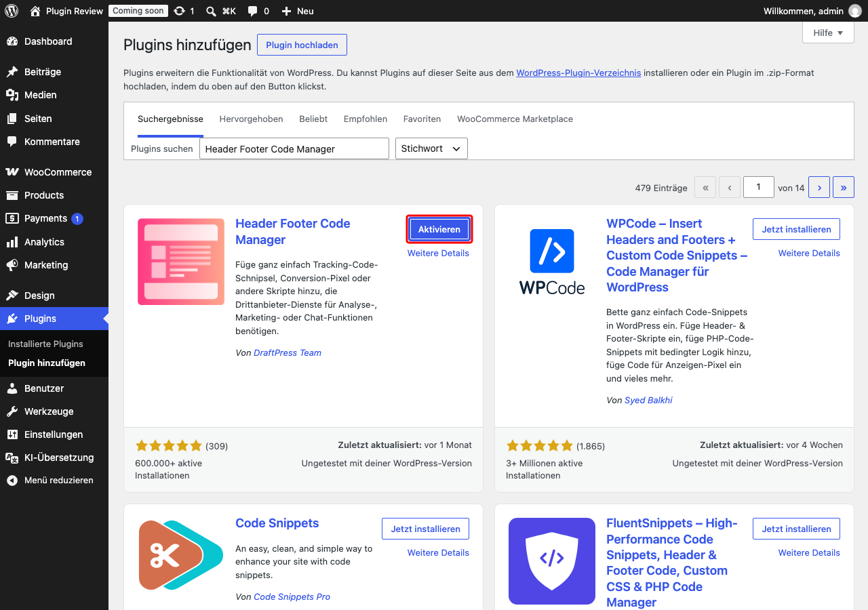The image size is (868, 610).
Task: Install the FluentSnippets plugin
Action: [x=796, y=529]
